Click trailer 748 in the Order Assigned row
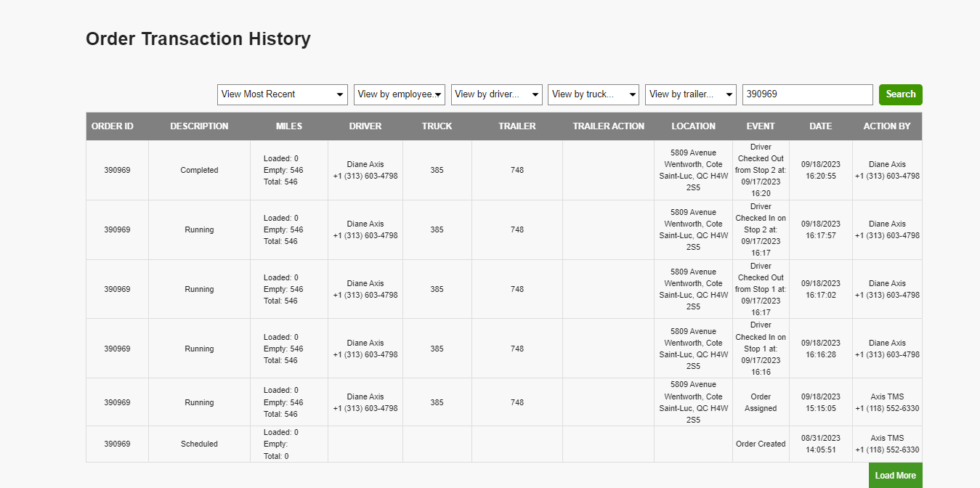 517,402
